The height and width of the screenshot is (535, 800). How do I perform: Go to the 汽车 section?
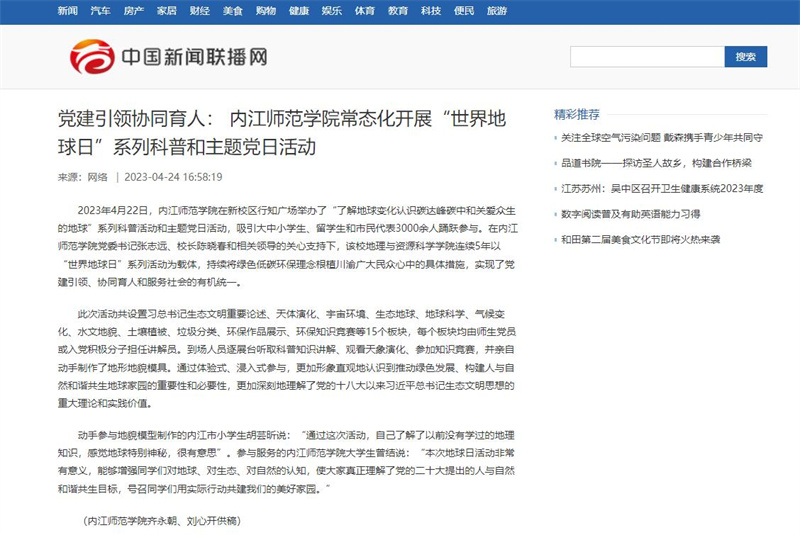[100, 11]
